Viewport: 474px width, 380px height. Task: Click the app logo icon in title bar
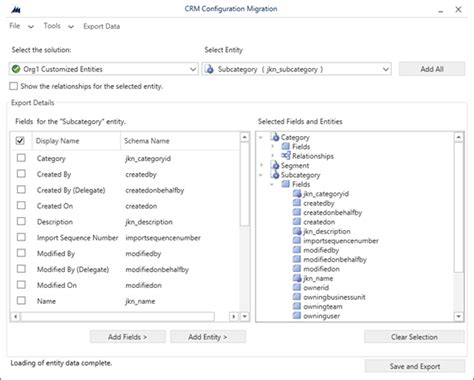tap(16, 10)
